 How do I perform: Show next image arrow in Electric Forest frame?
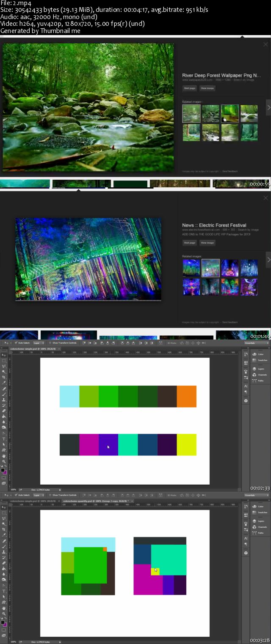(268, 260)
